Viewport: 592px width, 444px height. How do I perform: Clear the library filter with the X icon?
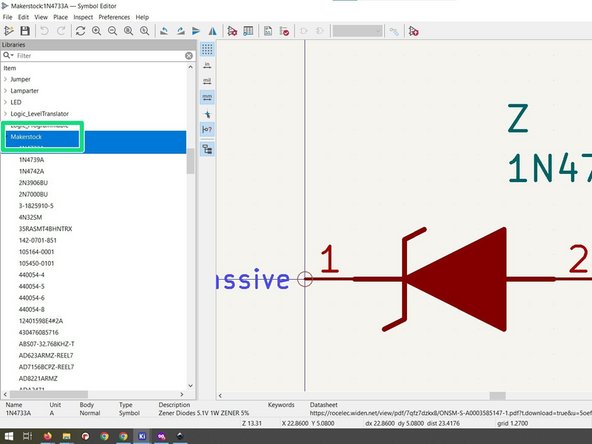[x=189, y=56]
